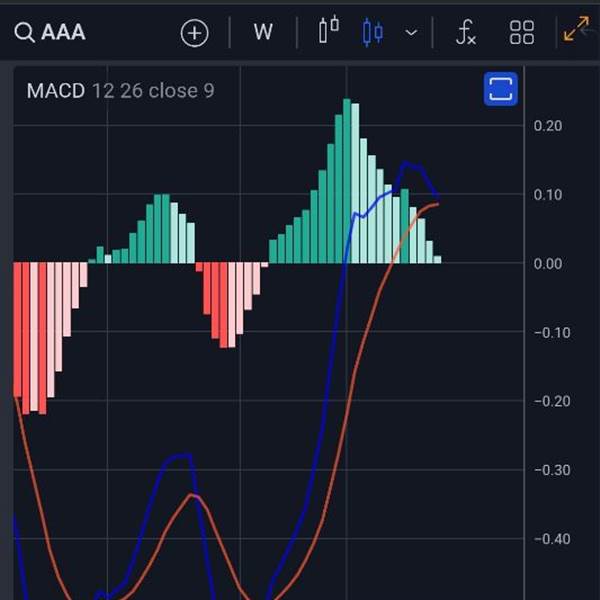
Task: Click the 0.00 axis label
Action: 548,264
